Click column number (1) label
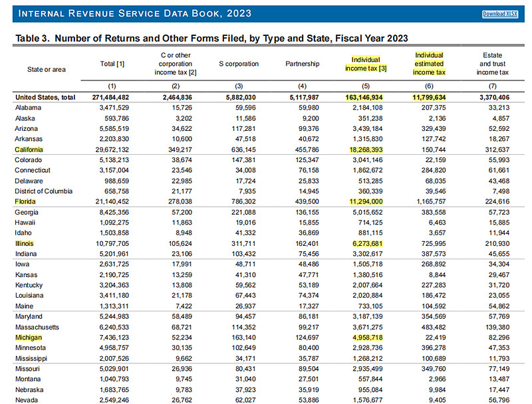Image resolution: width=532 pixels, height=404 pixels. 112,86
